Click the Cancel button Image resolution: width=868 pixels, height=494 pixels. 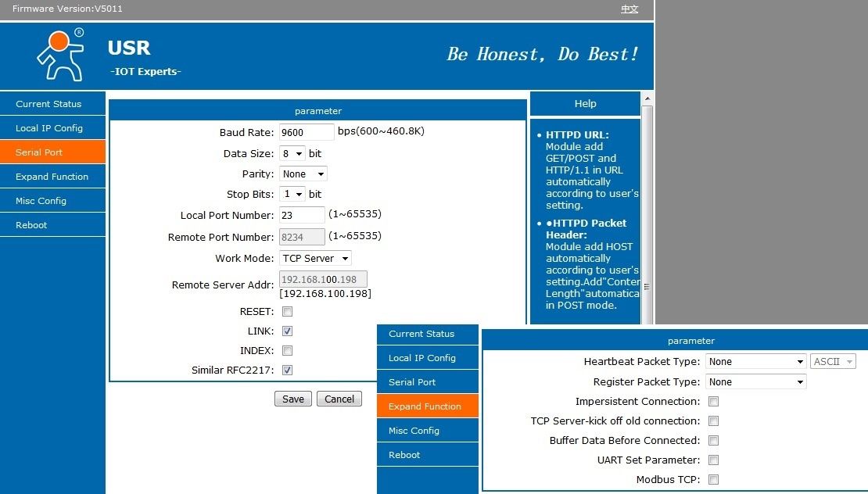click(339, 399)
